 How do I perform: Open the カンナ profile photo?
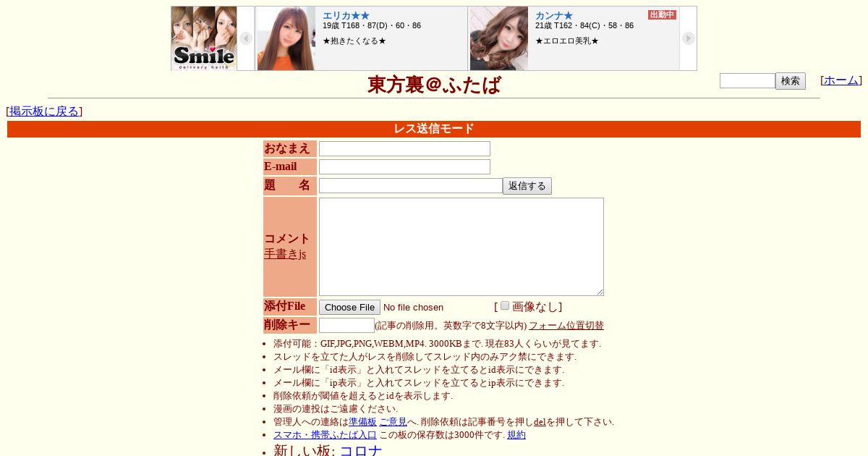point(499,38)
